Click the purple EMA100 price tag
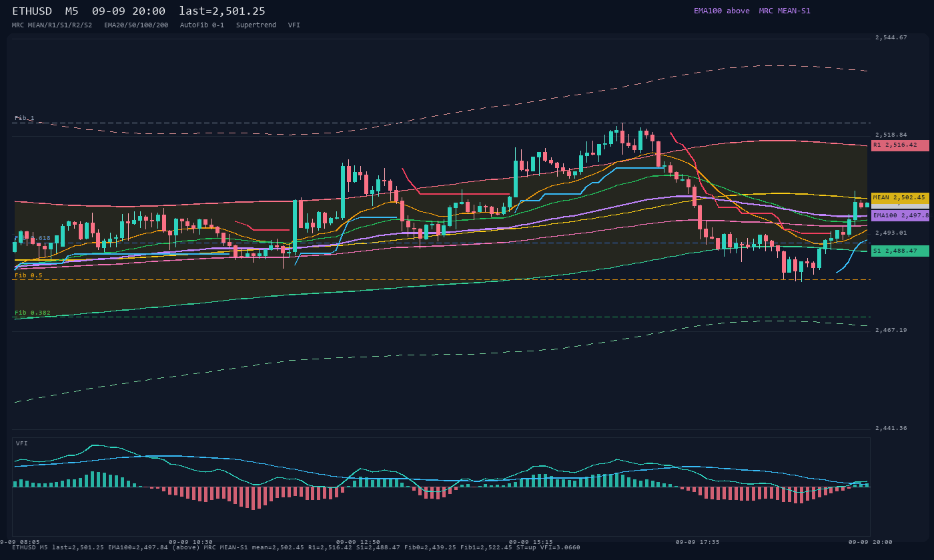The image size is (934, 560). coord(900,216)
